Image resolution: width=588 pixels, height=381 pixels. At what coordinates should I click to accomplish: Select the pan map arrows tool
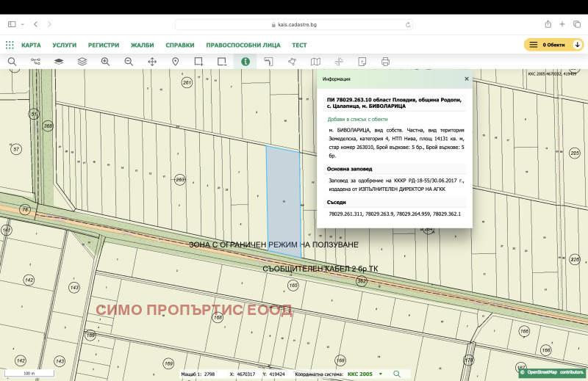pyautogui.click(x=152, y=62)
